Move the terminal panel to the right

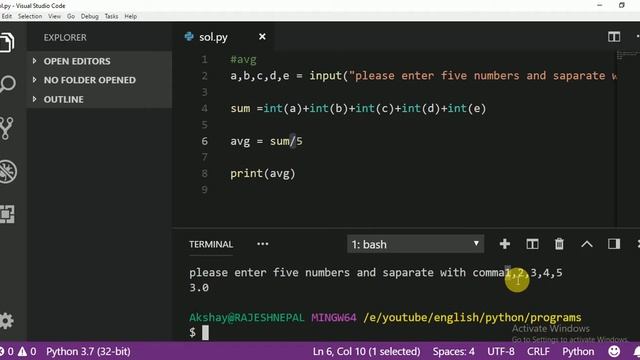[x=614, y=244]
